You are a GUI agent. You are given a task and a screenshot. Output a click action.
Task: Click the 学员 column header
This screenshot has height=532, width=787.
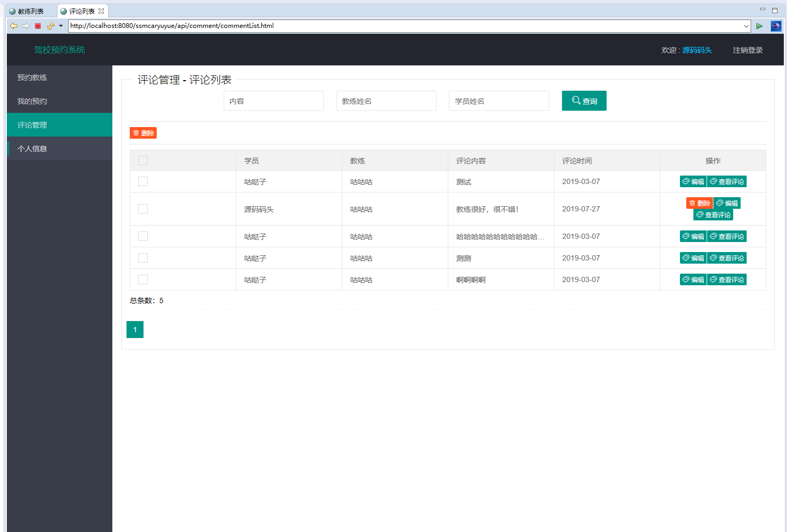[289, 160]
